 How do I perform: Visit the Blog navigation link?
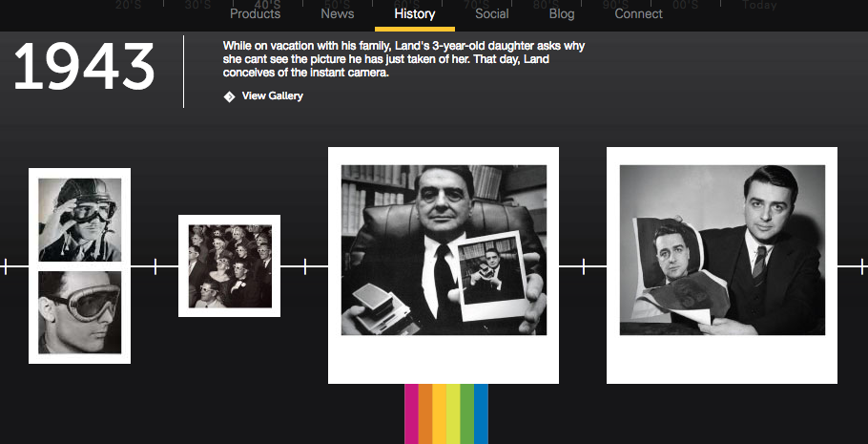(x=561, y=14)
